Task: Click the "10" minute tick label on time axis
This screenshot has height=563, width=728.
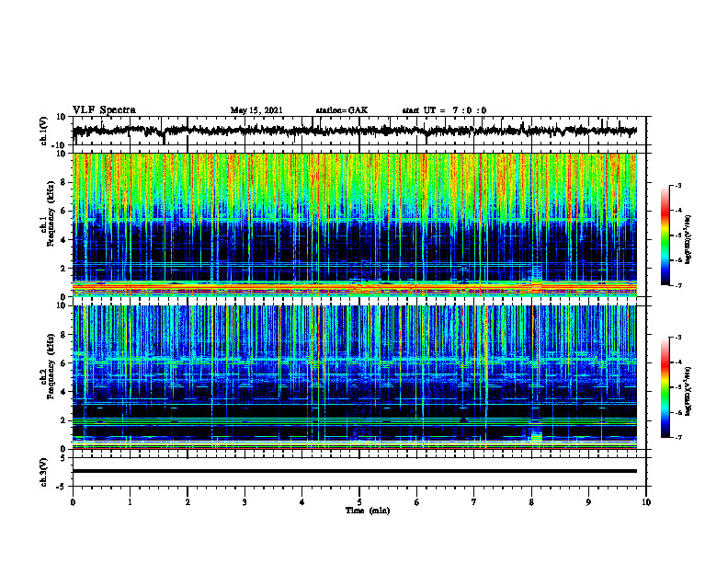Action: (646, 502)
